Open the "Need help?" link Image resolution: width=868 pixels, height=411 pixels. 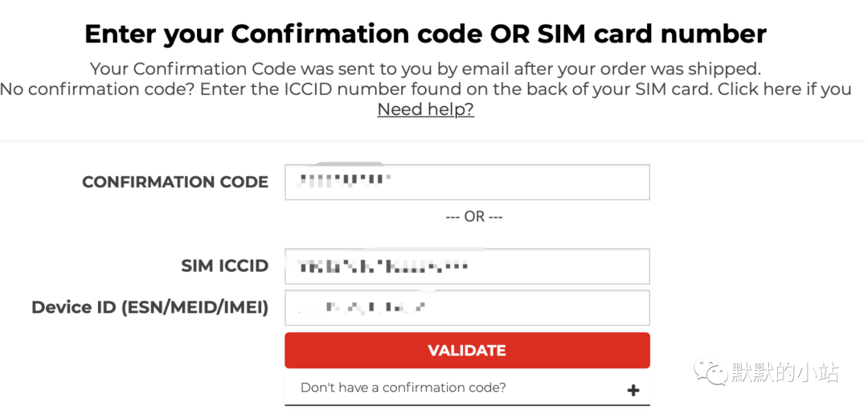[426, 109]
